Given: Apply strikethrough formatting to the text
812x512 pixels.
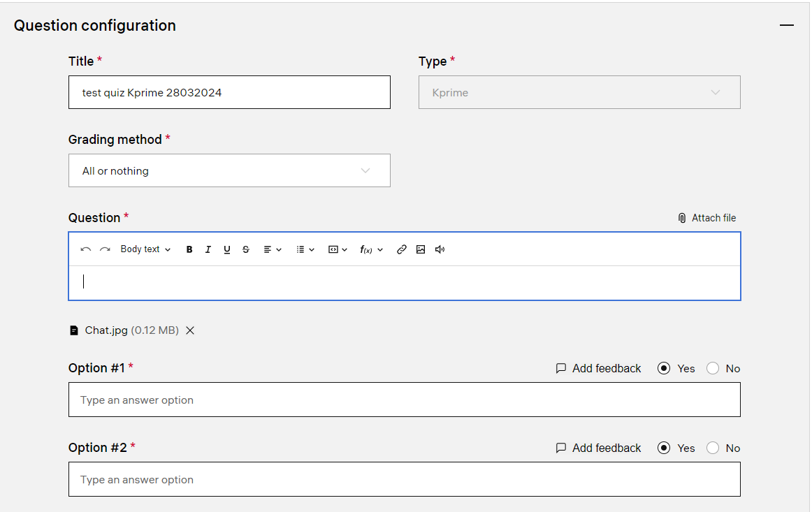Looking at the screenshot, I should pyautogui.click(x=246, y=249).
